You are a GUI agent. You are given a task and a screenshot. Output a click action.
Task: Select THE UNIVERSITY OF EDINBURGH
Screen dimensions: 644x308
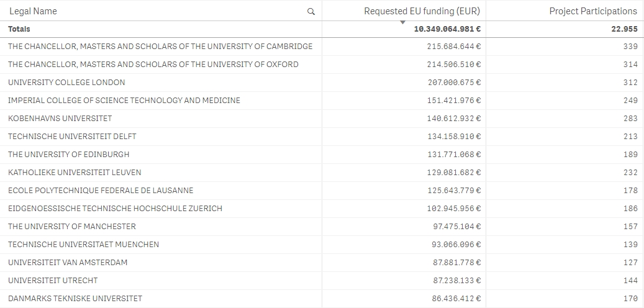coord(68,155)
